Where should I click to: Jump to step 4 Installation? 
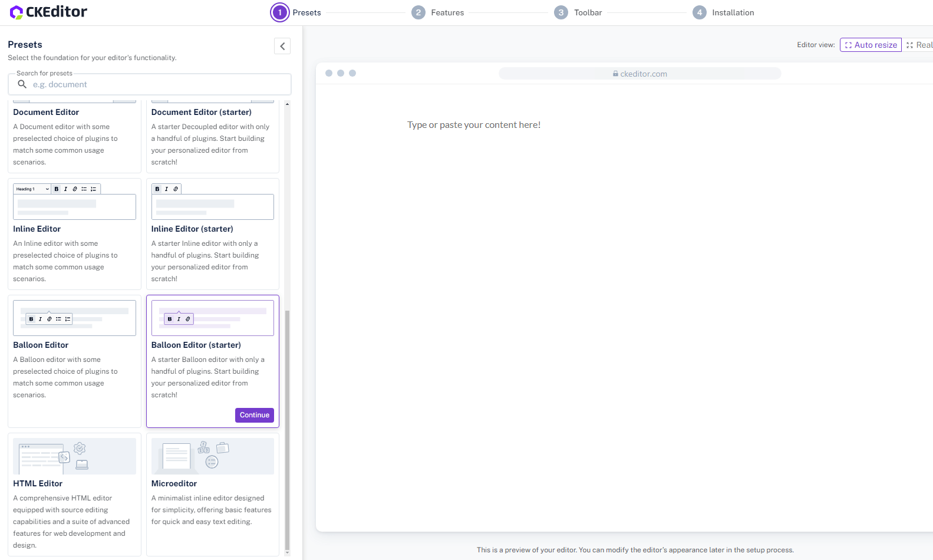pos(700,12)
